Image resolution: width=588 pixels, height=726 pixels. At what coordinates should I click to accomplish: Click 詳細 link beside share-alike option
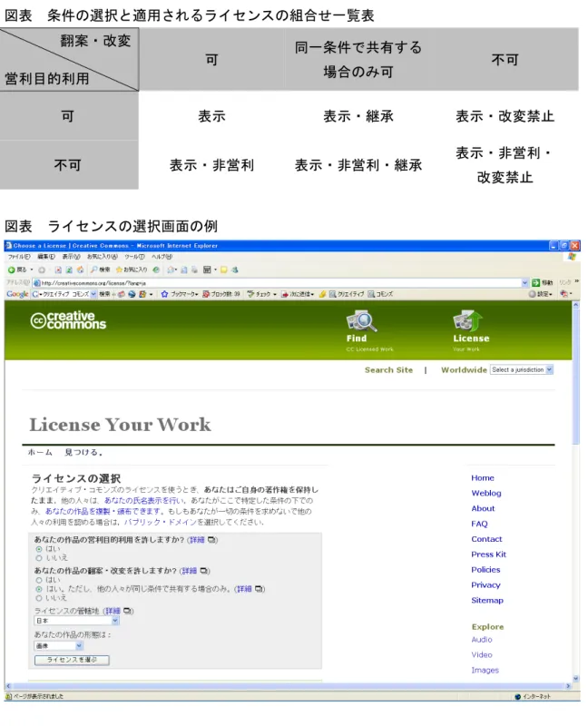244,589
